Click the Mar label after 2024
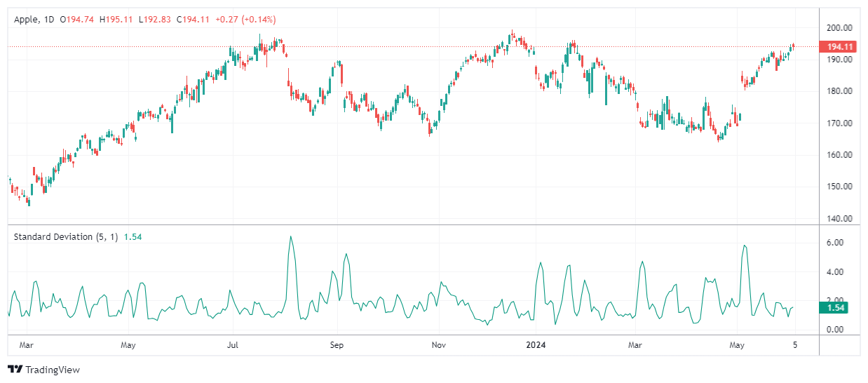The image size is (868, 383). point(635,345)
